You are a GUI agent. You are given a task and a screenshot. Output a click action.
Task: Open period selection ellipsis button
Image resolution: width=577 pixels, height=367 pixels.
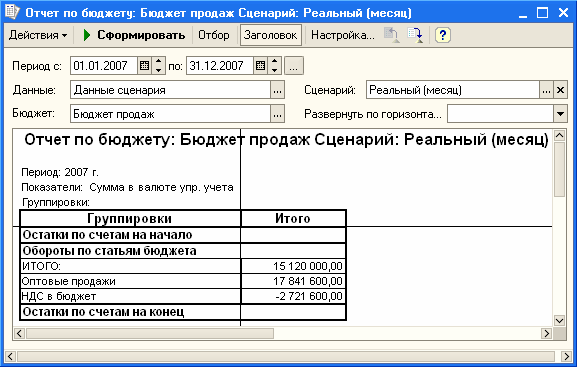tap(294, 66)
